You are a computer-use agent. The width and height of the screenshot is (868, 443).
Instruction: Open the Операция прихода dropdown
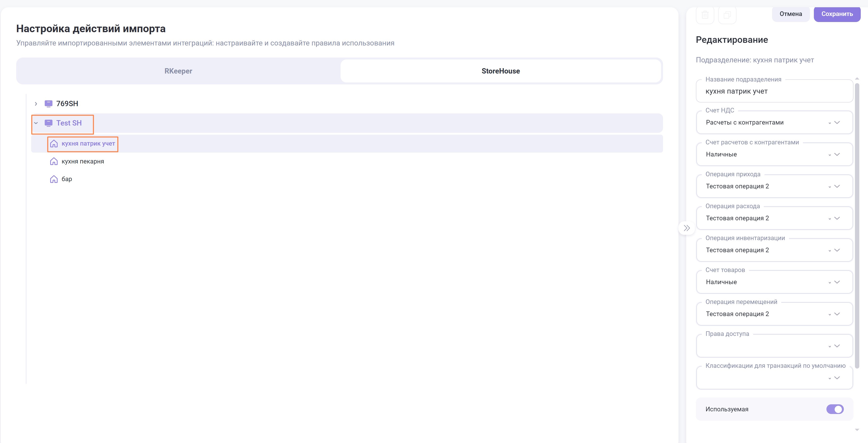774,186
